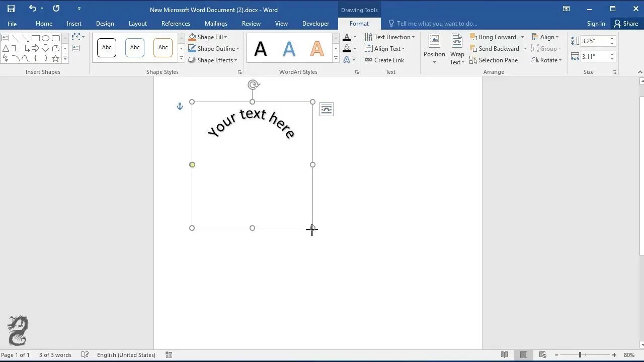The image size is (644, 362).
Task: Click the object anchor icon
Action: click(180, 106)
